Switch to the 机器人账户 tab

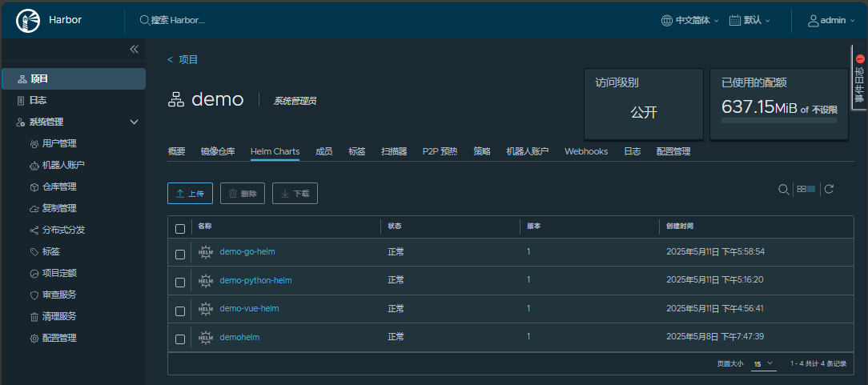click(x=528, y=151)
